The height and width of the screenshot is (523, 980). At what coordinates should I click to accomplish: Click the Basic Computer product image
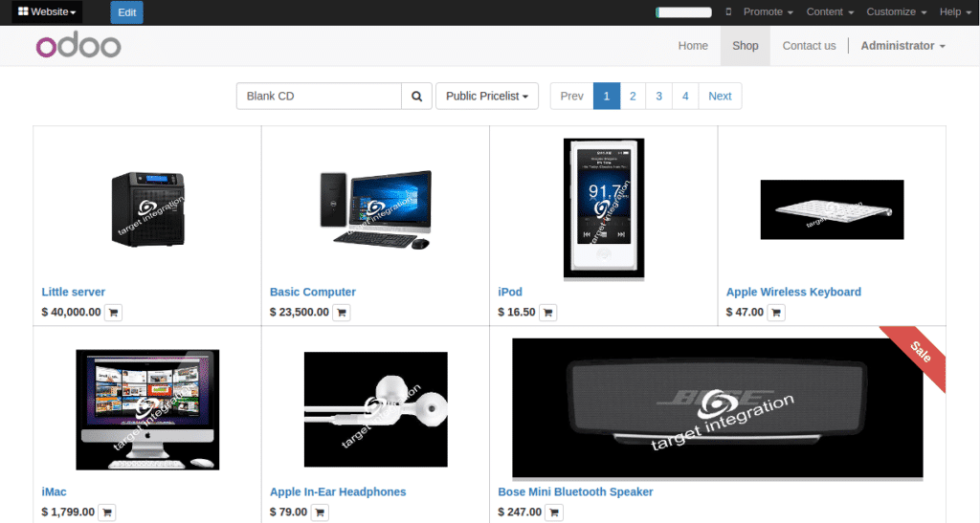point(375,209)
